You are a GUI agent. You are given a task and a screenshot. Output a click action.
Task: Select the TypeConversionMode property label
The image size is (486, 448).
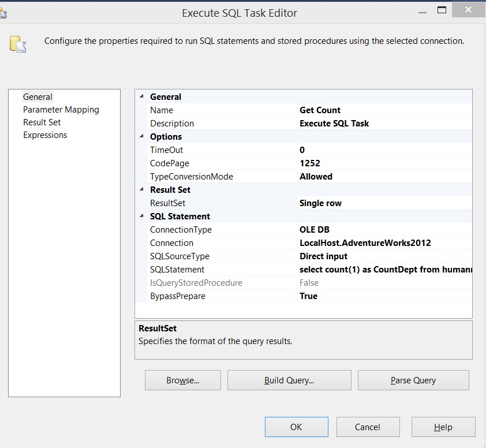(192, 177)
